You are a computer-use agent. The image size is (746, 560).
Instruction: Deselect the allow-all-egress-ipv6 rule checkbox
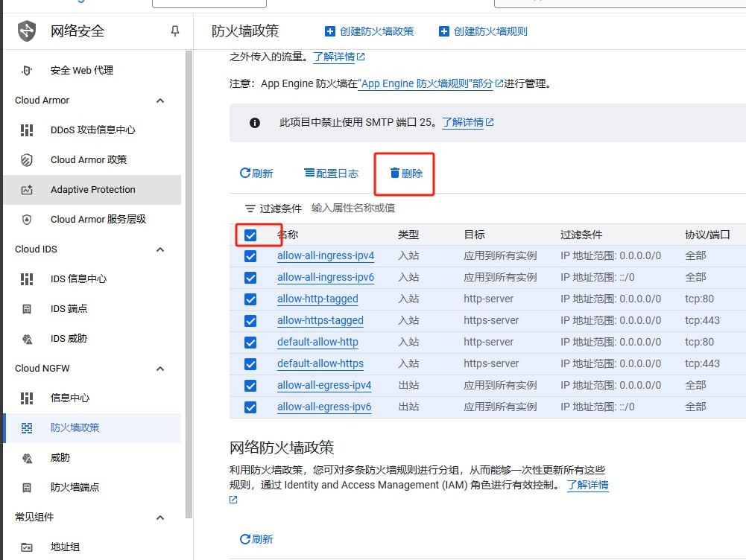click(250, 407)
